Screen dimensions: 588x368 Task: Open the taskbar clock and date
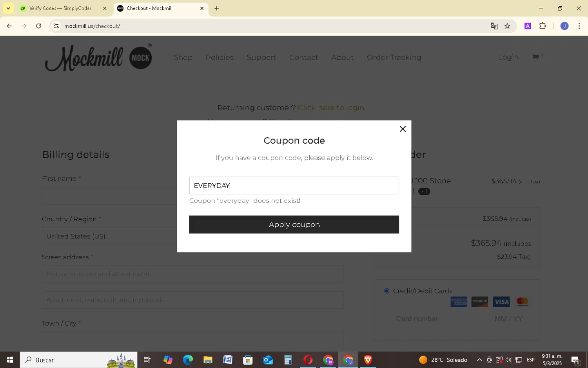tap(552, 360)
